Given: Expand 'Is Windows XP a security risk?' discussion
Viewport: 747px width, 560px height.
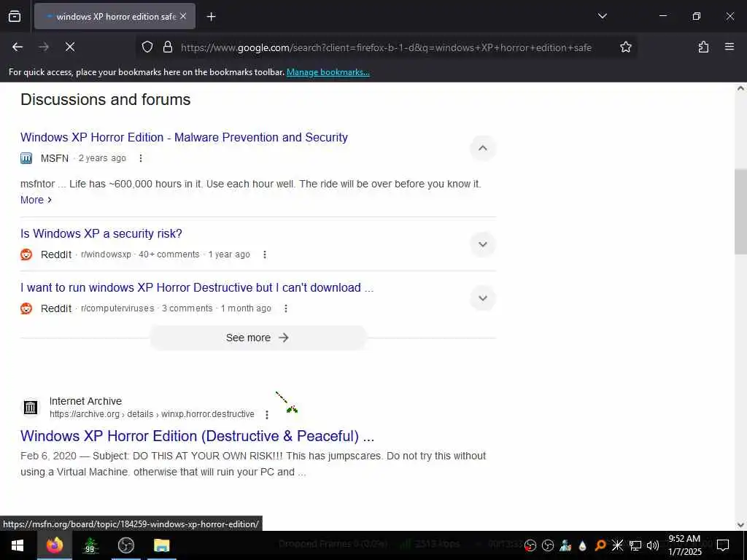Looking at the screenshot, I should coord(483,244).
